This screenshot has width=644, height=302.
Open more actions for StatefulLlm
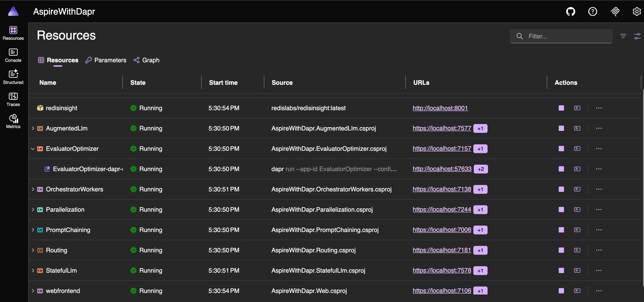599,270
